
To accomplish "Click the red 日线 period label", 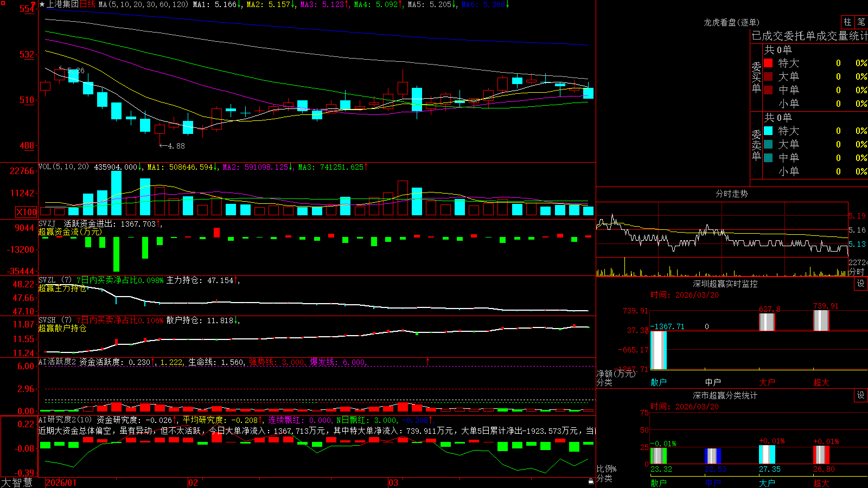I will click(87, 4).
